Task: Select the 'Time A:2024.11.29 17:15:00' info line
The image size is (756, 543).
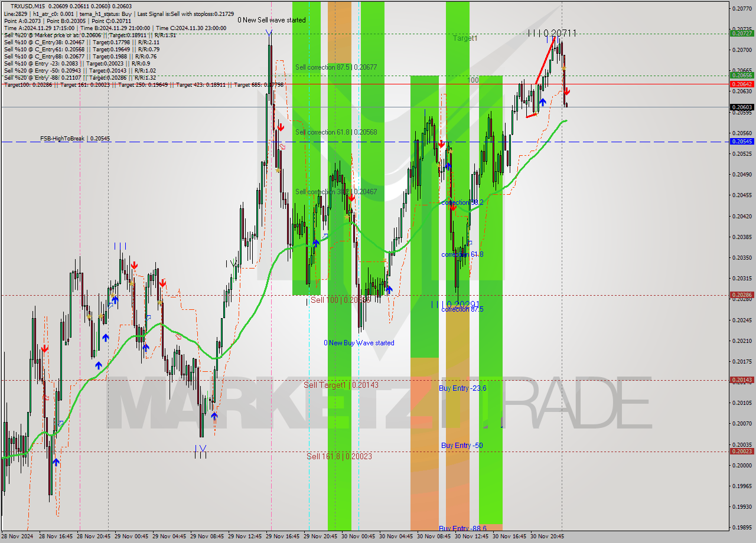Action: pos(115,28)
